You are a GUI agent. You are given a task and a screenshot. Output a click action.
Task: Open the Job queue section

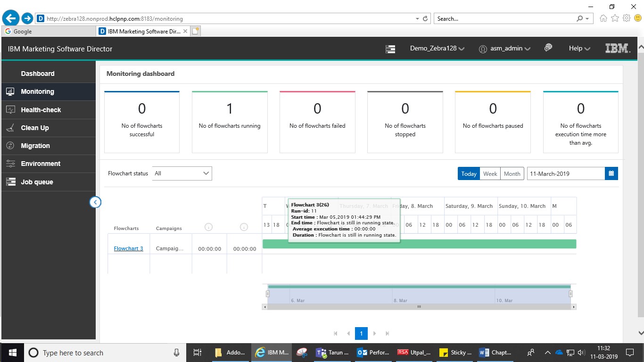[x=48, y=182]
